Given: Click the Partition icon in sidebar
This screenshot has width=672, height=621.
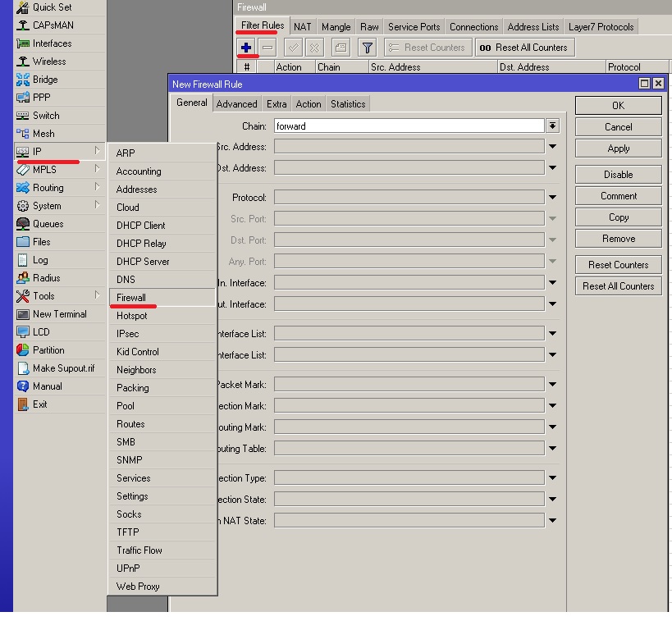Looking at the screenshot, I should pos(23,350).
